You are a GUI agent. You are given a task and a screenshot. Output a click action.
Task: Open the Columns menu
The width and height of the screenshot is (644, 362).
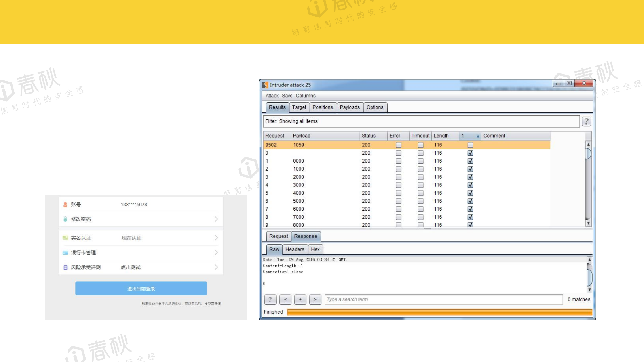306,96
